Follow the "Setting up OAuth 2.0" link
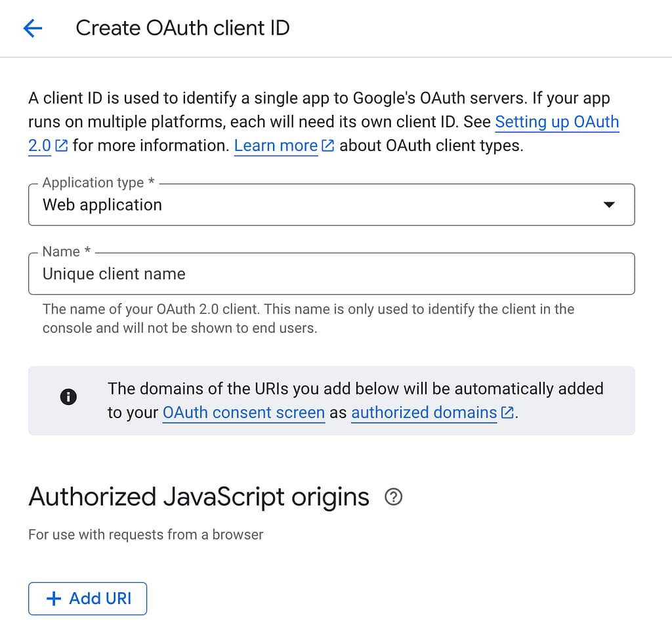This screenshot has width=672, height=644. click(x=557, y=121)
